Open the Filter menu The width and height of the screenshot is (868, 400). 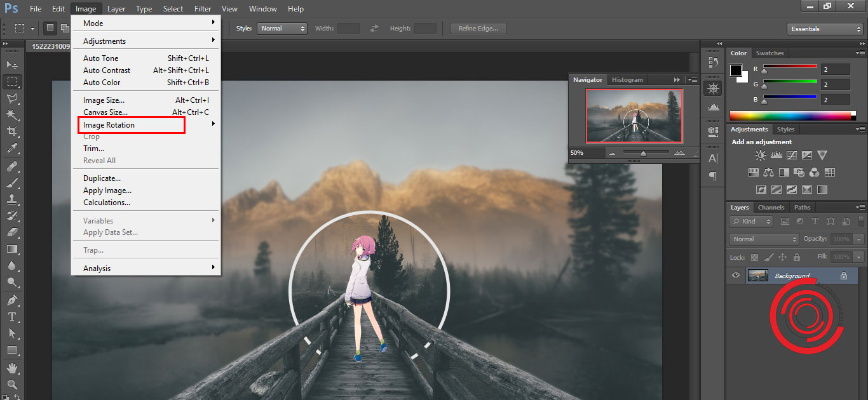coord(203,9)
